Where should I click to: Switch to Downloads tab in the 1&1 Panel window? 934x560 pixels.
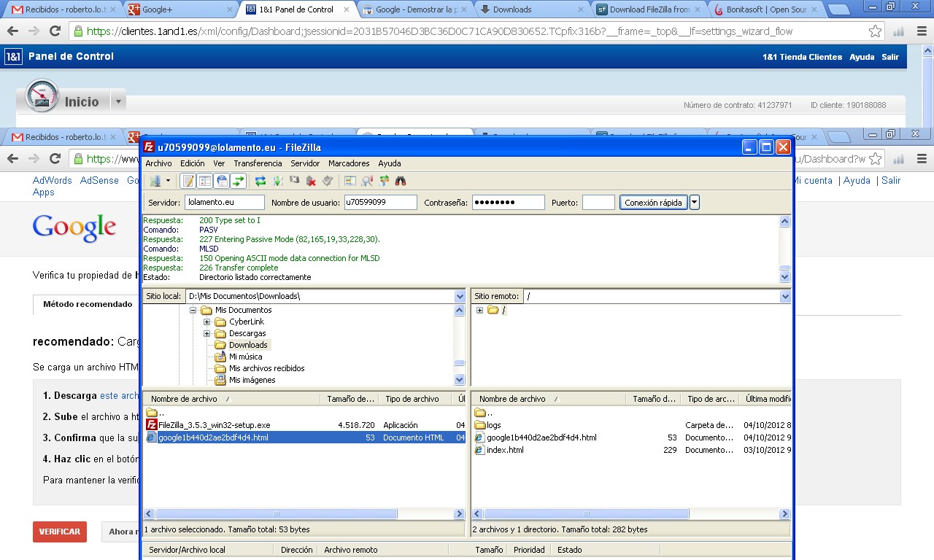coord(531,9)
